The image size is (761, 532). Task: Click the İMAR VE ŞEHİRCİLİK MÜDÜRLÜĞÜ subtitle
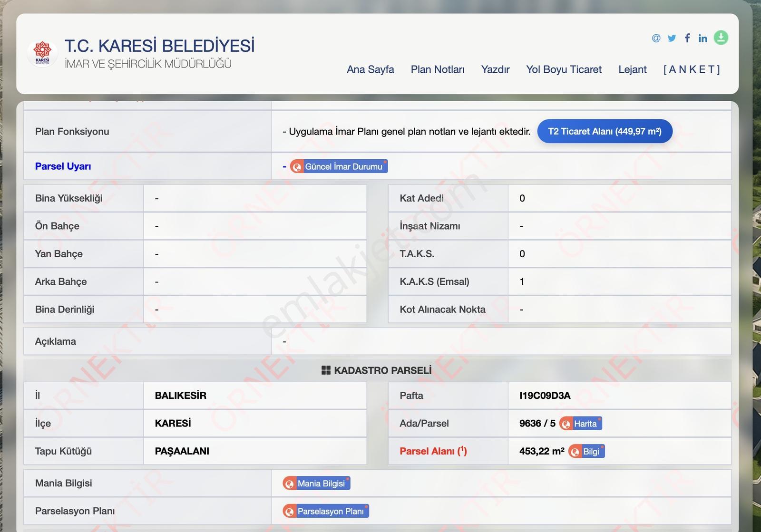[x=148, y=64]
